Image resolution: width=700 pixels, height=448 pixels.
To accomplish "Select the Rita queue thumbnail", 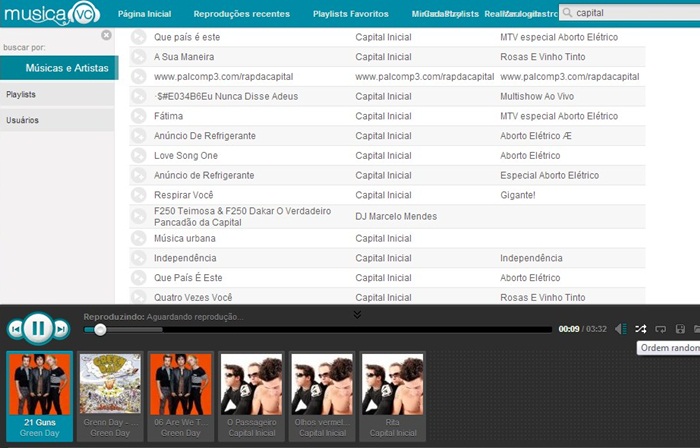I will point(392,396).
